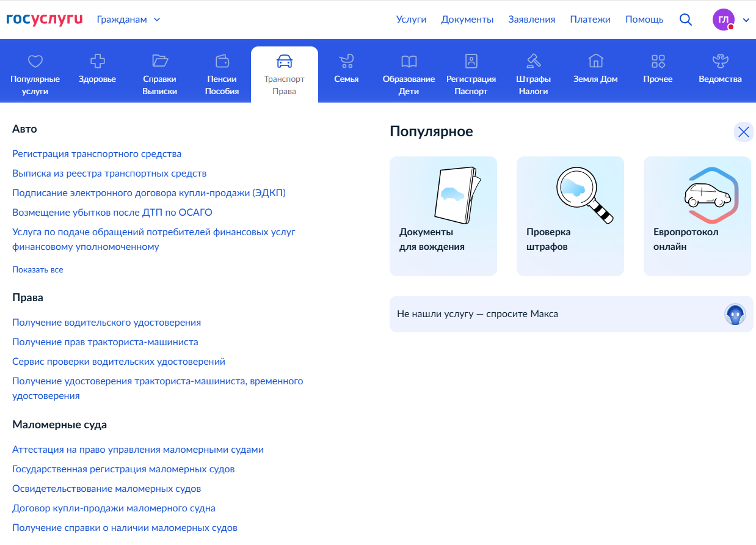This screenshot has width=756, height=545.
Task: Click the Max robot assistant icon
Action: [x=735, y=314]
